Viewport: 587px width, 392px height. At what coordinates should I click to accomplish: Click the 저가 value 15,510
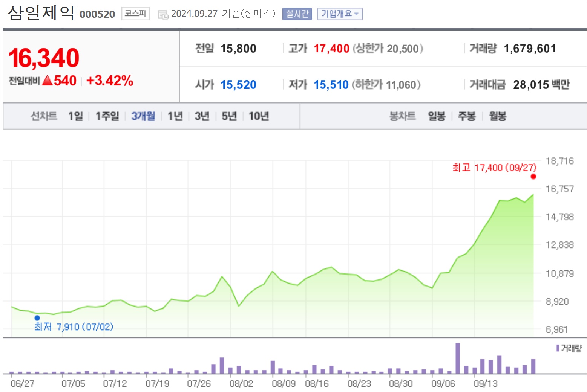click(x=331, y=85)
